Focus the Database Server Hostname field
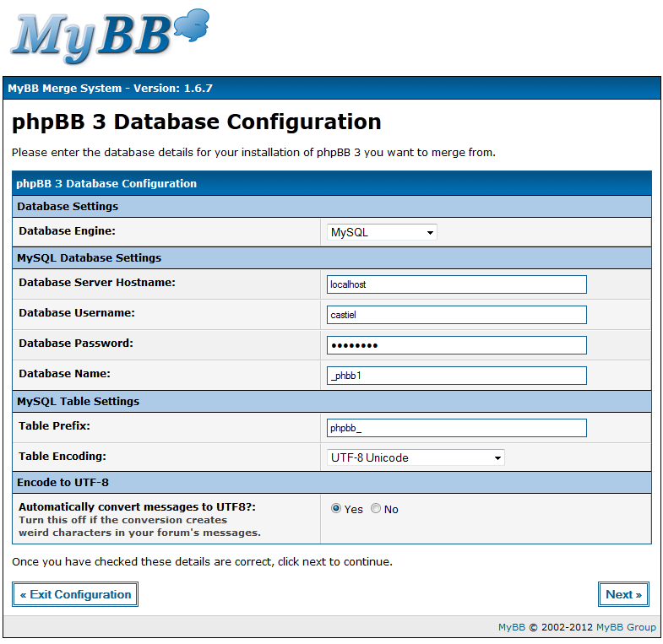 tap(457, 284)
